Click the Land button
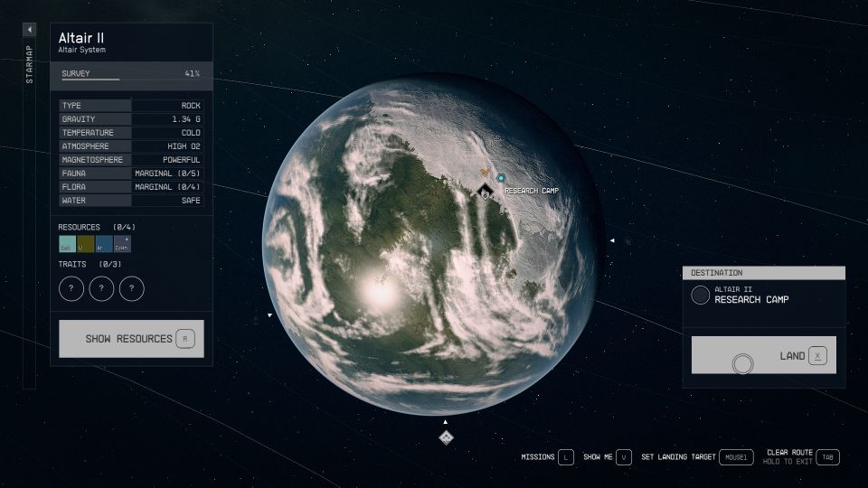 [x=763, y=355]
